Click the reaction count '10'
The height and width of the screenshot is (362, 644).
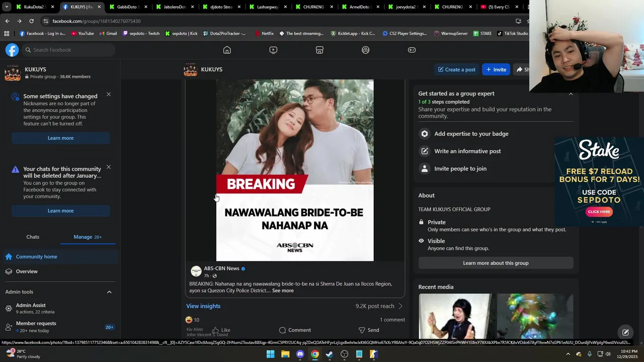pos(196,320)
